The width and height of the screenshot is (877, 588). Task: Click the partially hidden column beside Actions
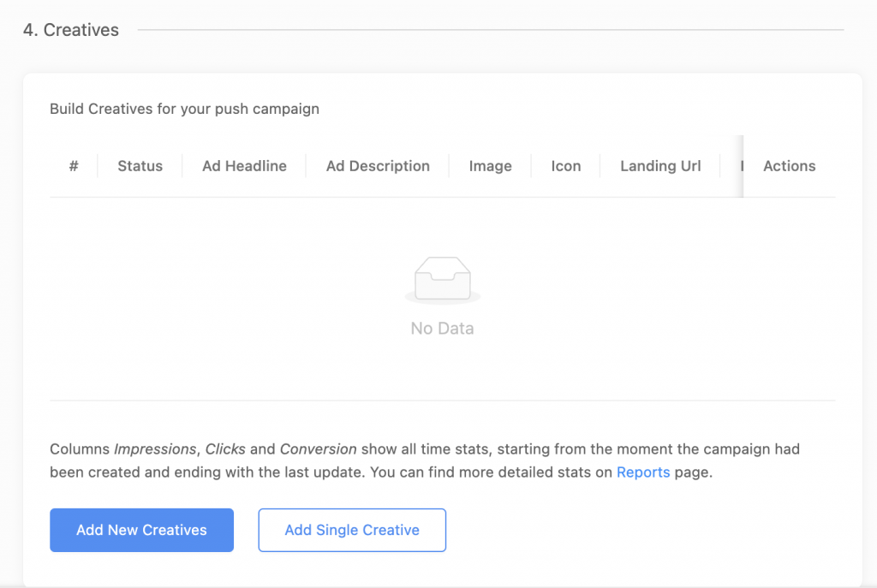click(738, 166)
